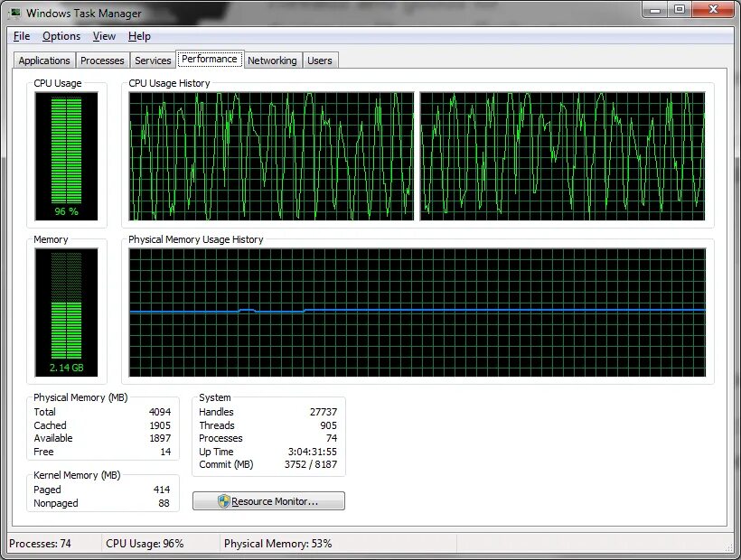Click the Nonpaged kernel memory value 88
The image size is (741, 560).
click(x=164, y=503)
